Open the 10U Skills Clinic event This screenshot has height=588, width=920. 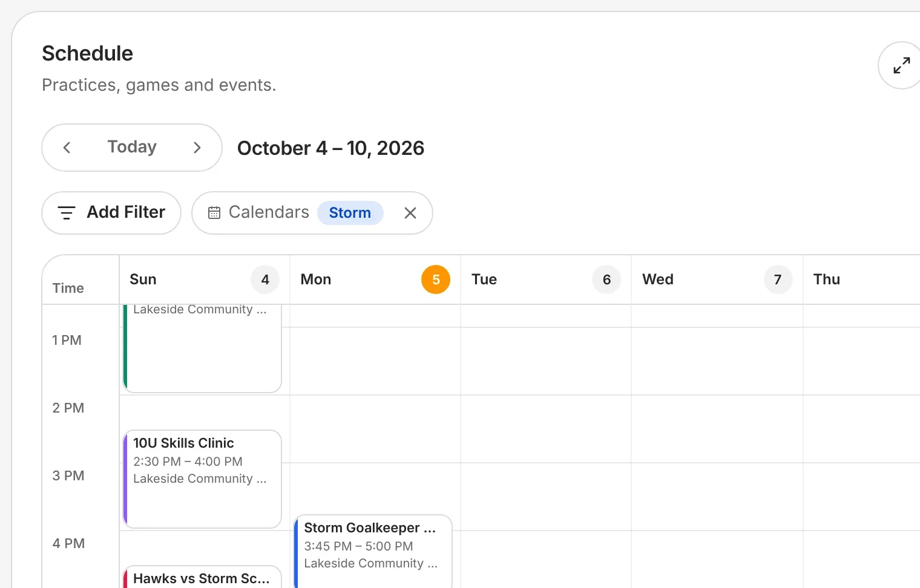click(203, 479)
